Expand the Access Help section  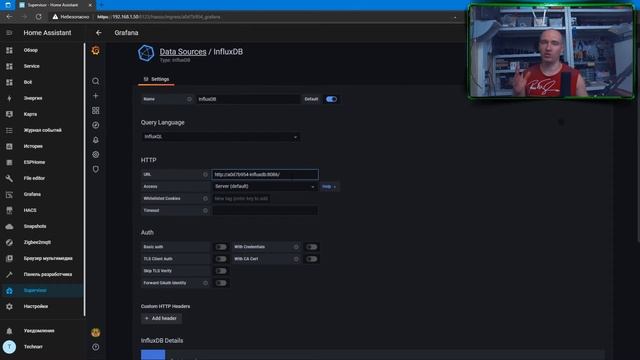329,187
